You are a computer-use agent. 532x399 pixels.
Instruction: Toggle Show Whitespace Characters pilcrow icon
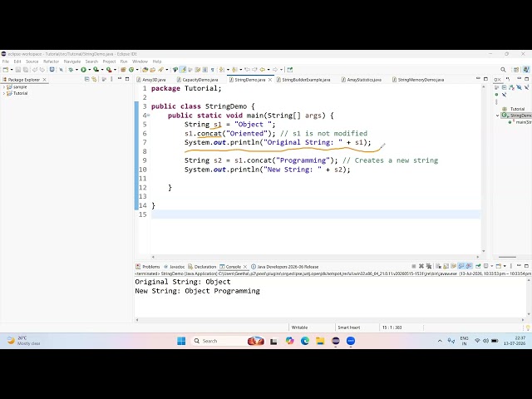(x=213, y=70)
